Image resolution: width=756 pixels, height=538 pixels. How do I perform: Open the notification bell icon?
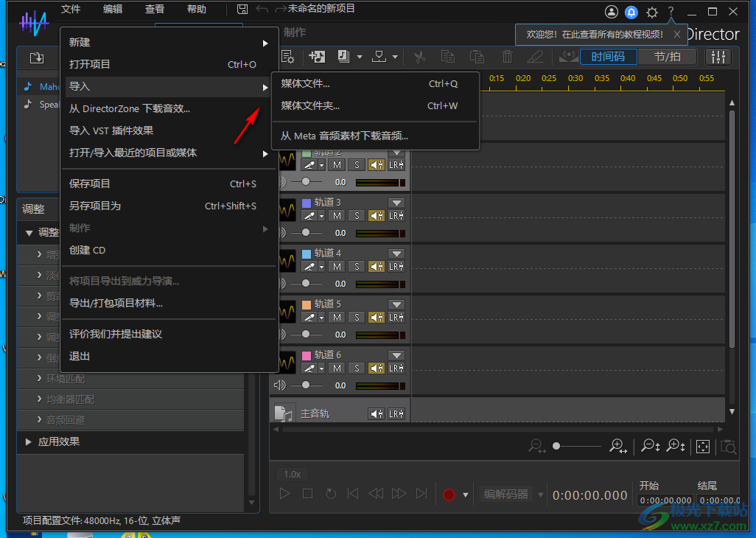click(631, 12)
